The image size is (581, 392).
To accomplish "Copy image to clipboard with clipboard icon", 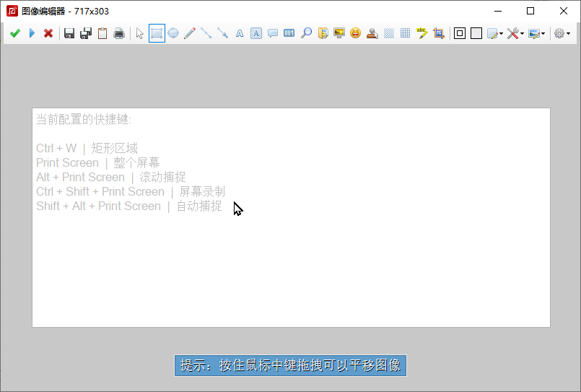I will (102, 33).
